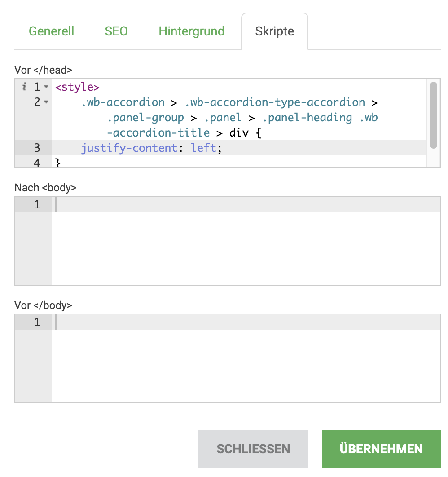
Task: Open the SEO tab
Action: [116, 31]
